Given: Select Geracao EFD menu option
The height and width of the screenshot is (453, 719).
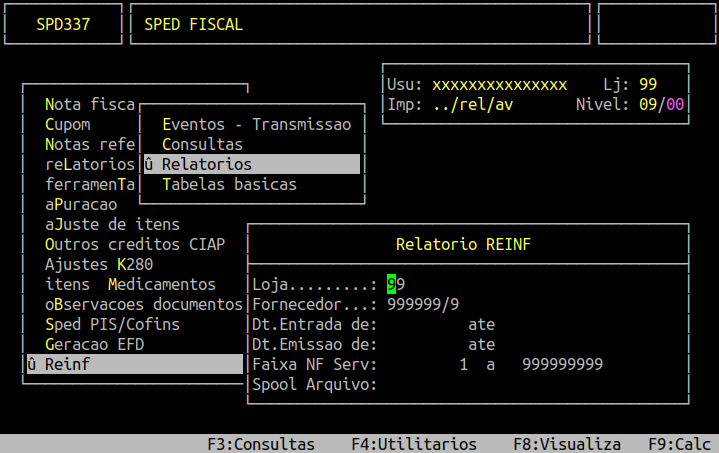Looking at the screenshot, I should point(94,344).
